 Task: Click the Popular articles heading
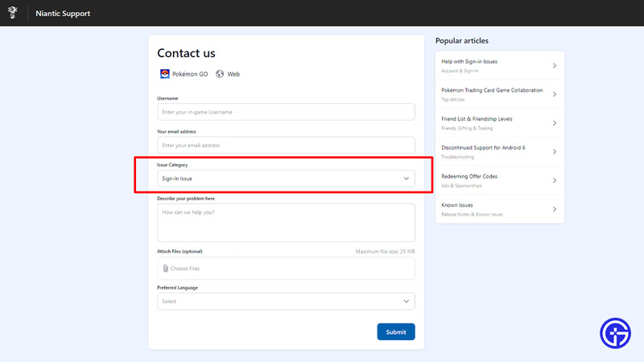pos(461,41)
